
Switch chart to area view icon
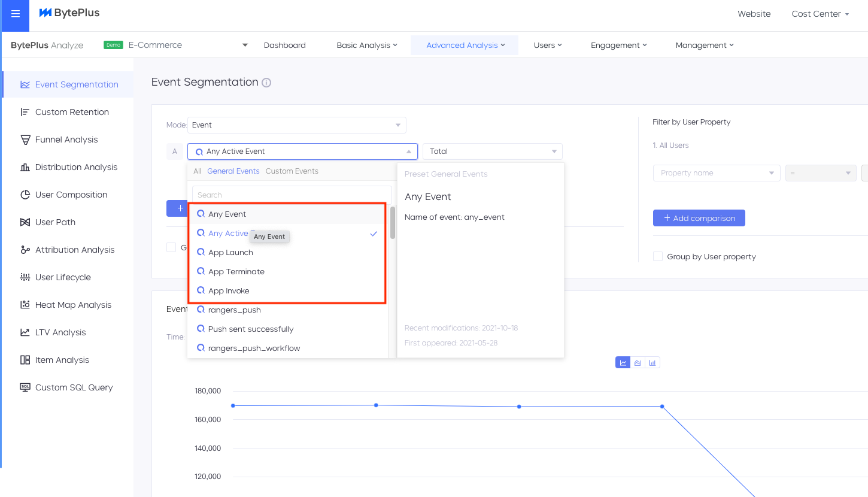[638, 362]
